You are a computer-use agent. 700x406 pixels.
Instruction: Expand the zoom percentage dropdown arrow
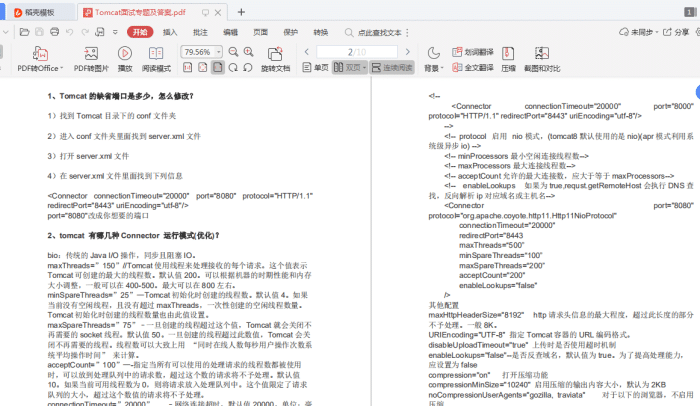click(x=218, y=52)
